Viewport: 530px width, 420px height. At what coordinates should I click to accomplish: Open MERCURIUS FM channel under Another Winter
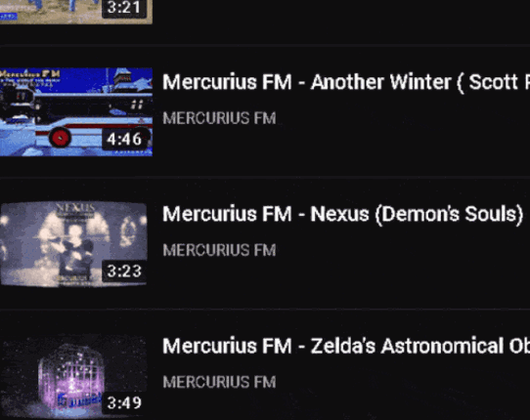point(219,118)
